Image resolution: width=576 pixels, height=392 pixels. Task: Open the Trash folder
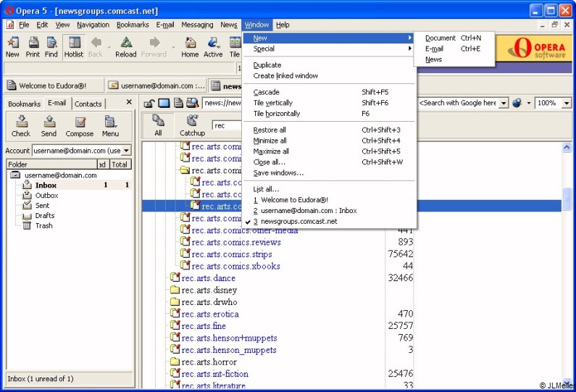click(x=43, y=225)
